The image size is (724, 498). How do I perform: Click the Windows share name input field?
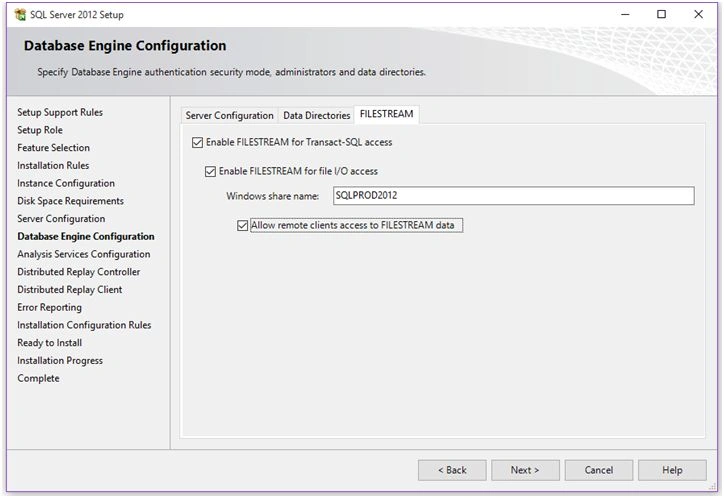coord(513,196)
